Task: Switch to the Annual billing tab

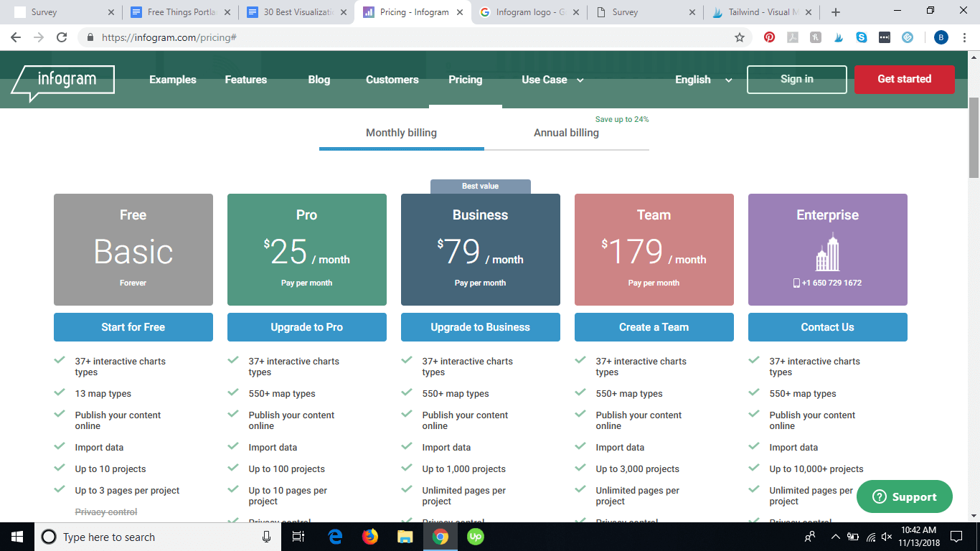Action: click(566, 133)
